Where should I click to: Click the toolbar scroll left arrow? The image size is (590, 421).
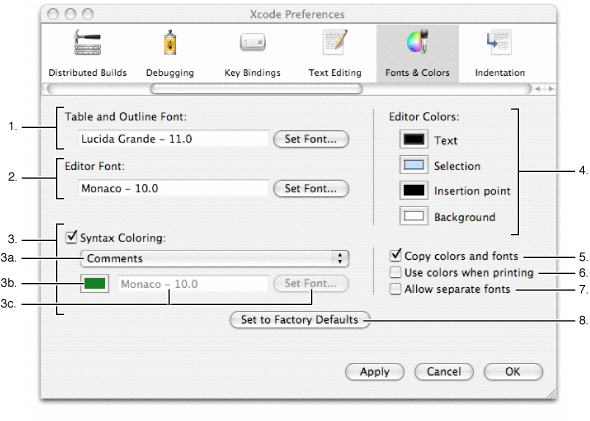[x=538, y=89]
